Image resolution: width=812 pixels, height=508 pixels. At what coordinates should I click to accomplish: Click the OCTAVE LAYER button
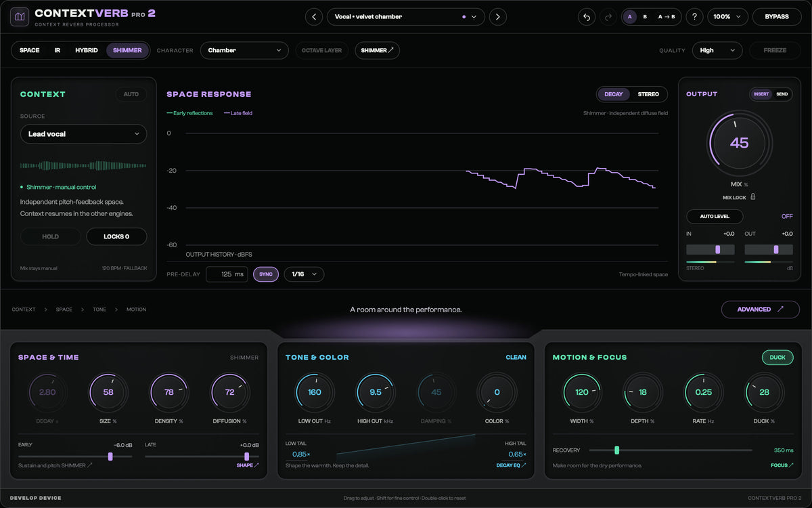pos(322,50)
